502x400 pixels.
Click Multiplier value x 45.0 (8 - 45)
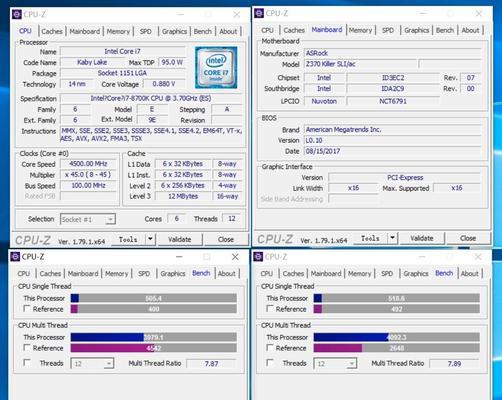(x=88, y=175)
